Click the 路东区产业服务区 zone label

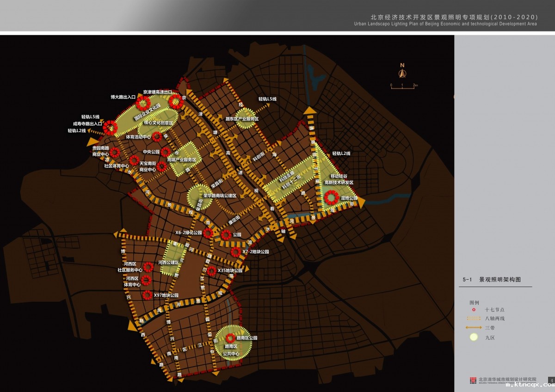242,119
